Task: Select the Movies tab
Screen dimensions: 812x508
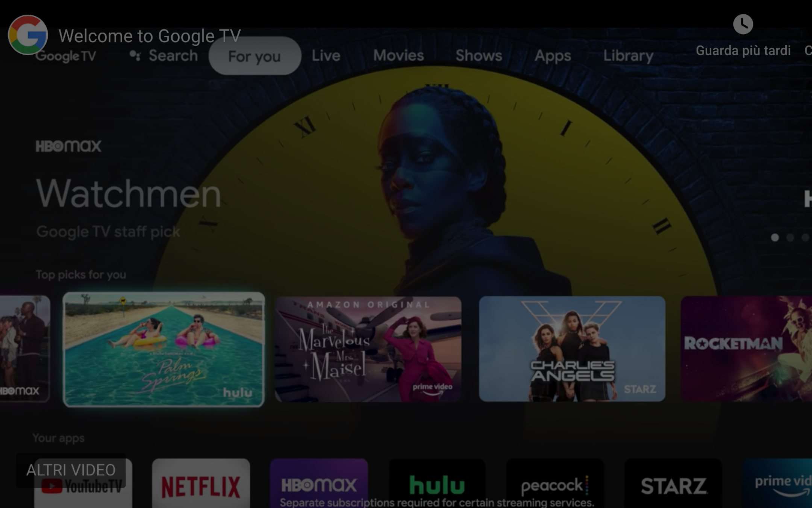Action: click(x=399, y=56)
